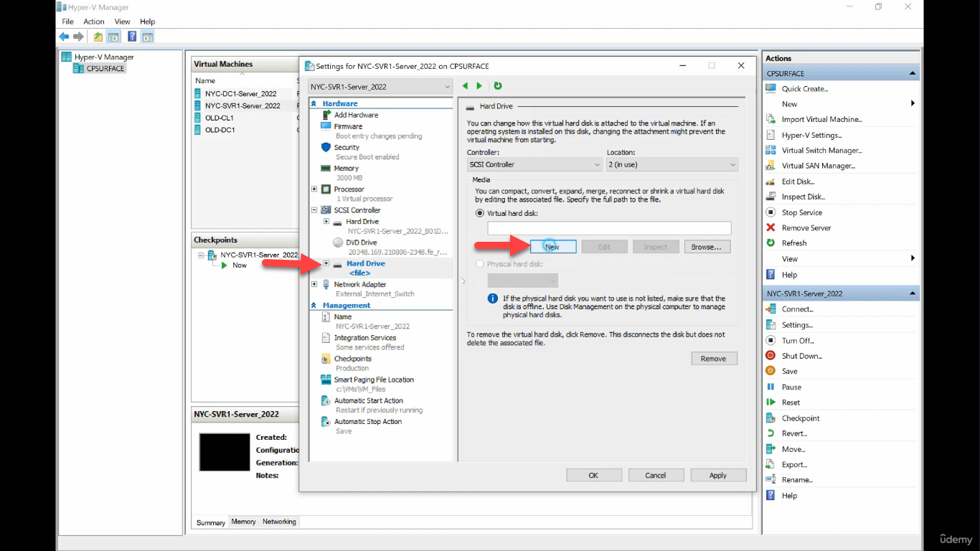Click the VM thumbnail preview
Image resolution: width=980 pixels, height=551 pixels.
coord(225,452)
